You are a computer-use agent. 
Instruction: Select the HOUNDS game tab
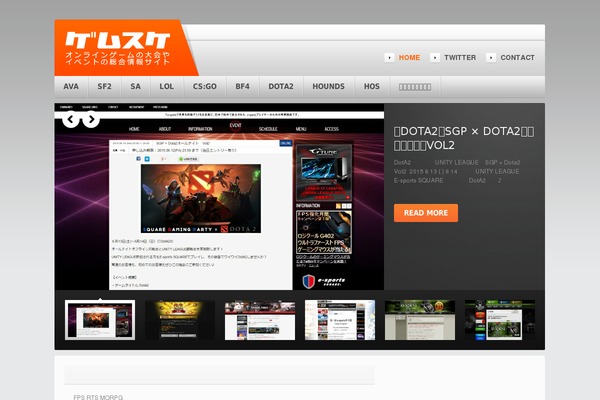[329, 87]
